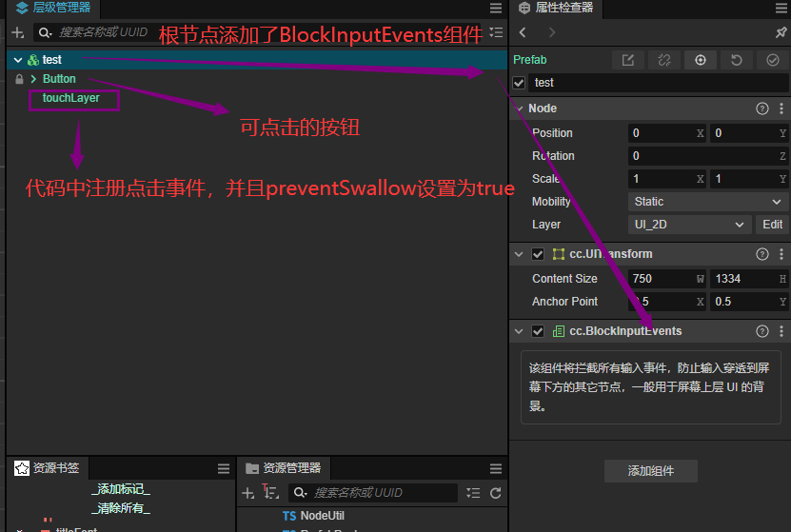The width and height of the screenshot is (791, 532).
Task: Pin the Inspector with the pin icon
Action: point(781,32)
